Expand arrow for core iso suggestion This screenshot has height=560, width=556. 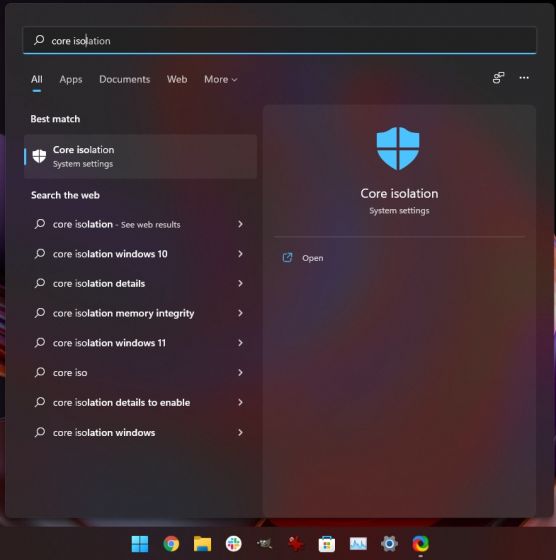(240, 372)
